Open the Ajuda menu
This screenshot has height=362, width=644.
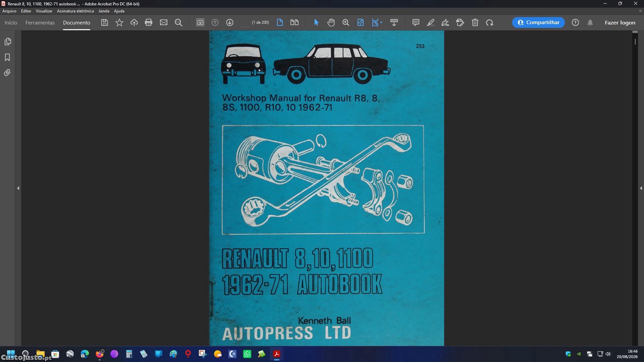click(x=119, y=11)
